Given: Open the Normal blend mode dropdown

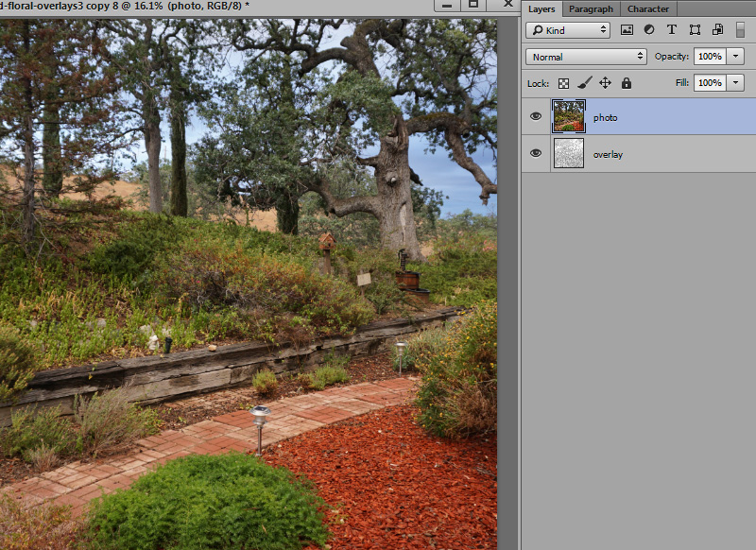Looking at the screenshot, I should click(x=586, y=57).
